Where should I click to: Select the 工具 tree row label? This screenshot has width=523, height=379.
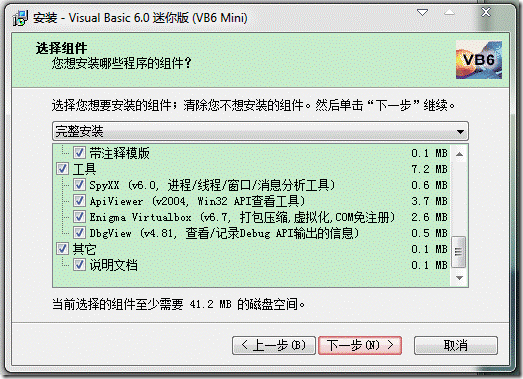[84, 169]
